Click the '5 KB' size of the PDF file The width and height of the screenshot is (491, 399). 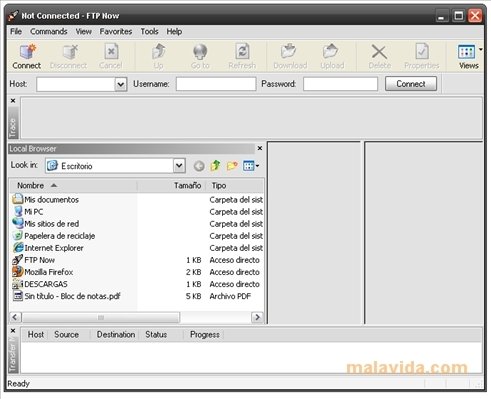pos(193,296)
